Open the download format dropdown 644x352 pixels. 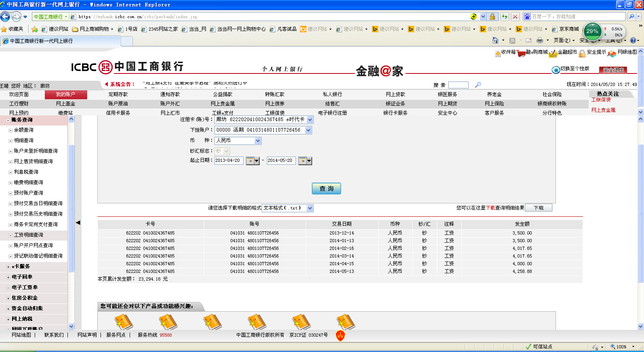(310, 208)
